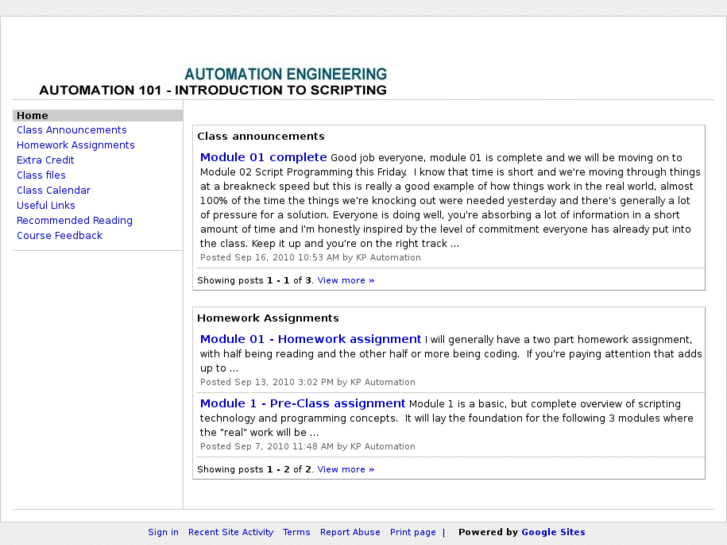The width and height of the screenshot is (727, 545).
Task: Open Module 1 - Pre-Class assignment post
Action: (302, 403)
